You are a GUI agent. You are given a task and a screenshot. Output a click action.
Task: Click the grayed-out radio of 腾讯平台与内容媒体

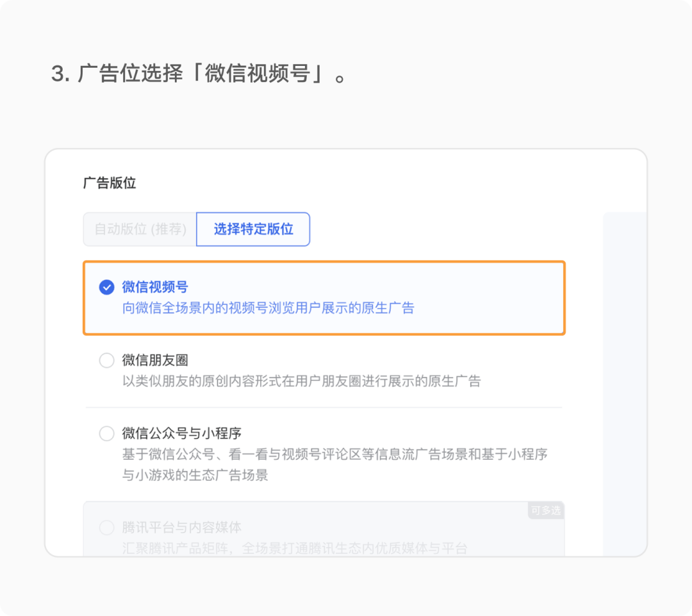pyautogui.click(x=106, y=528)
